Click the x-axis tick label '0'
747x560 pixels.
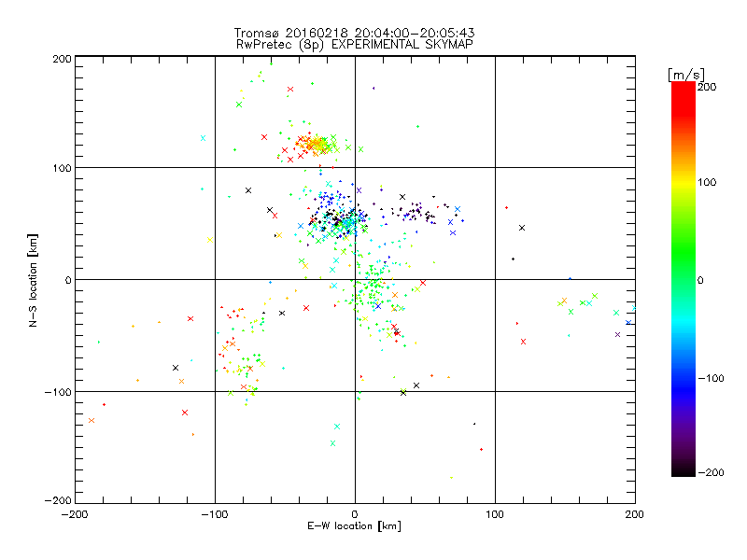(x=355, y=514)
